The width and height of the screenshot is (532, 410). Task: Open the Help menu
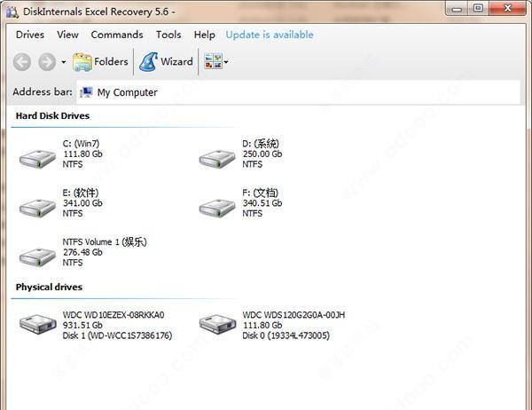204,35
